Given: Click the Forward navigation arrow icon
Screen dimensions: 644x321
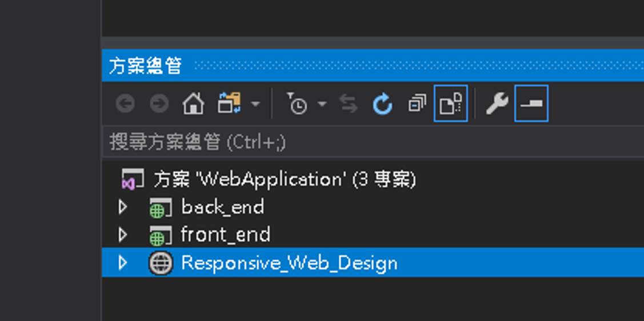Looking at the screenshot, I should (x=159, y=104).
